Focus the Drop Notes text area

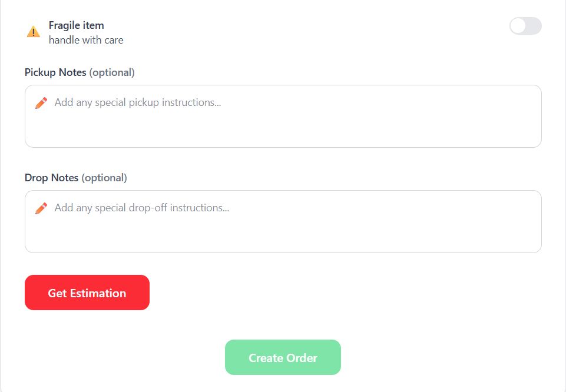pyautogui.click(x=283, y=221)
